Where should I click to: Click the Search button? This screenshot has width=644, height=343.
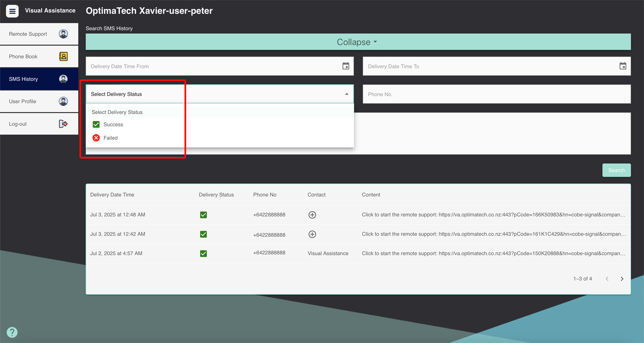[x=616, y=170]
